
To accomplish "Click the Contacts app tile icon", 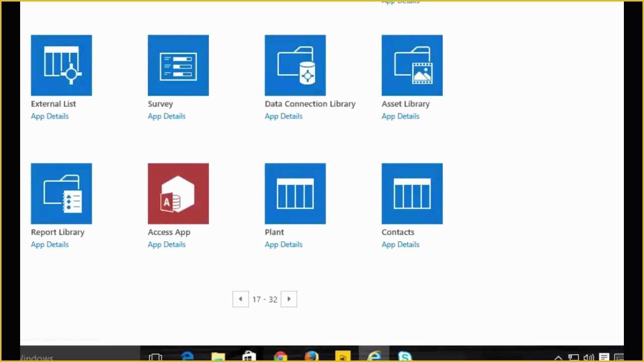I will click(412, 194).
